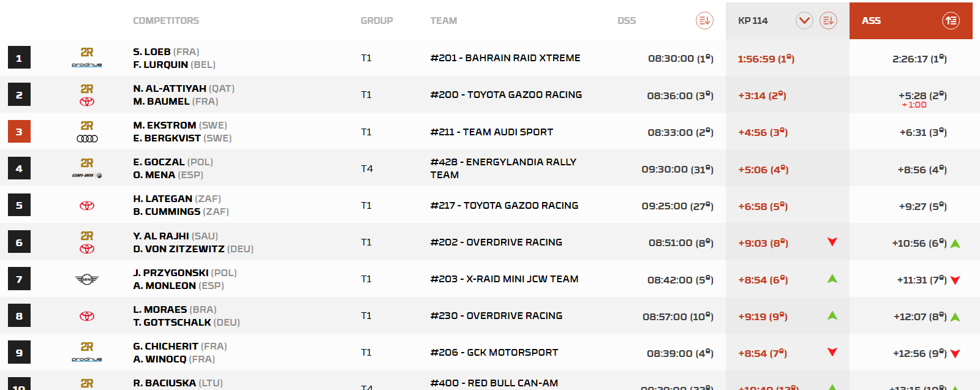This screenshot has height=390, width=980.
Task: Click the GROUP column header
Action: point(377,21)
